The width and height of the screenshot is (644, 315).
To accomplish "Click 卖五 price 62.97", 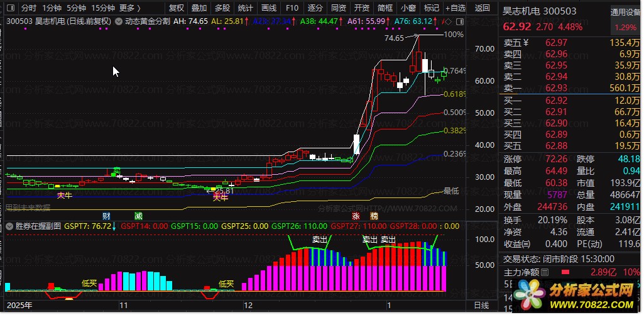I will pos(557,42).
